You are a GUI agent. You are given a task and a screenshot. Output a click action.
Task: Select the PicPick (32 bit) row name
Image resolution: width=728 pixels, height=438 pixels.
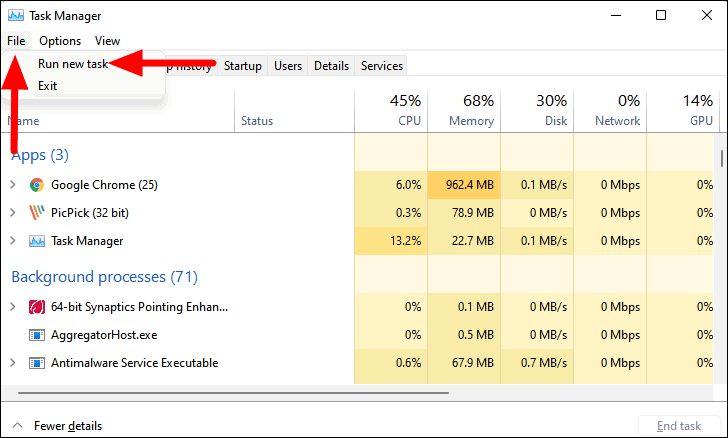(x=90, y=213)
